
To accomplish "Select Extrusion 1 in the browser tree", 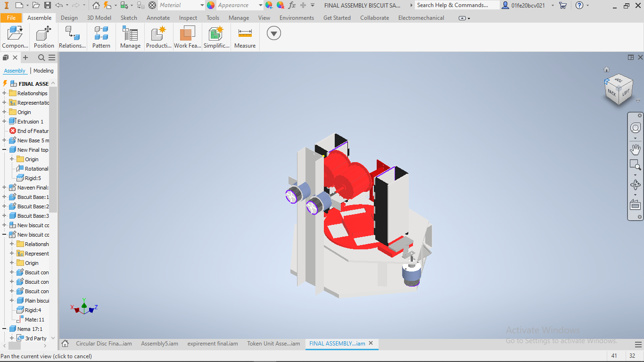I will click(30, 122).
